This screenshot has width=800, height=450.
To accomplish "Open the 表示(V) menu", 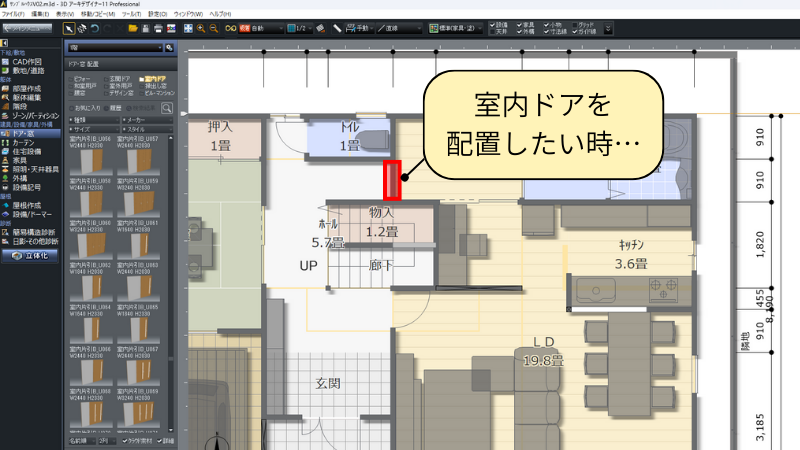I will (x=64, y=14).
